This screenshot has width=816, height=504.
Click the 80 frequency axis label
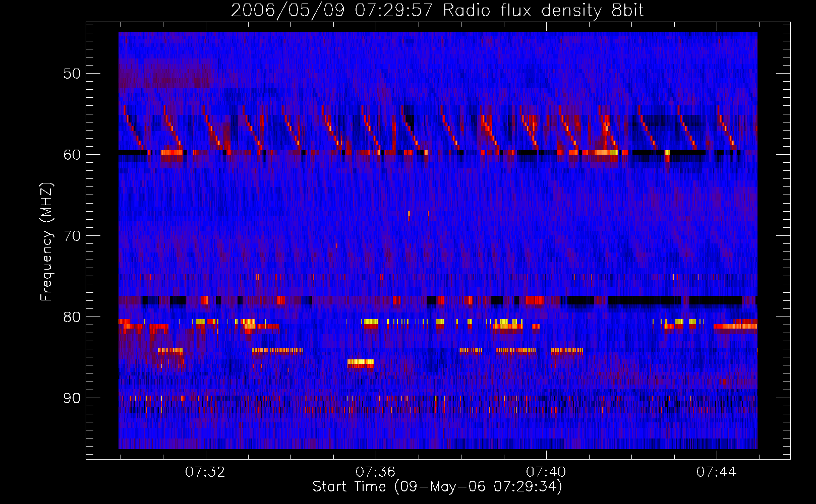pyautogui.click(x=72, y=318)
